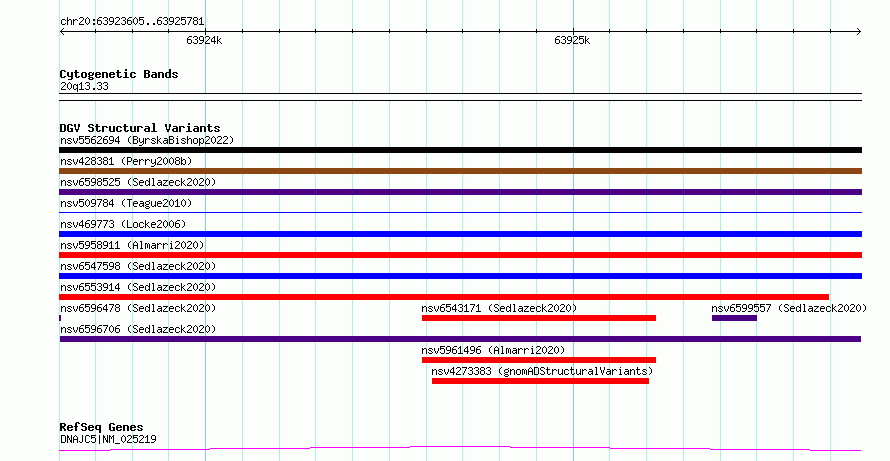Click the black nsv5562694 variant bar

tap(460, 150)
